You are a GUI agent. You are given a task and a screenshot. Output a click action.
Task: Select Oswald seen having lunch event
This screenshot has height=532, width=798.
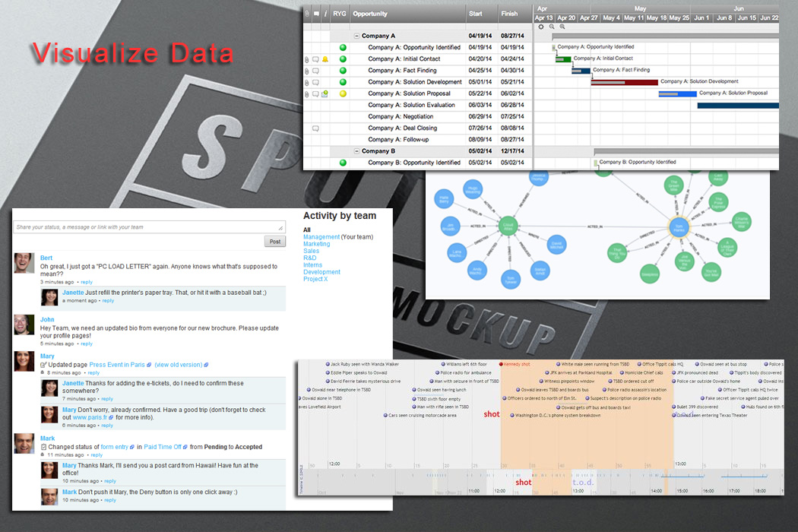(x=439, y=390)
